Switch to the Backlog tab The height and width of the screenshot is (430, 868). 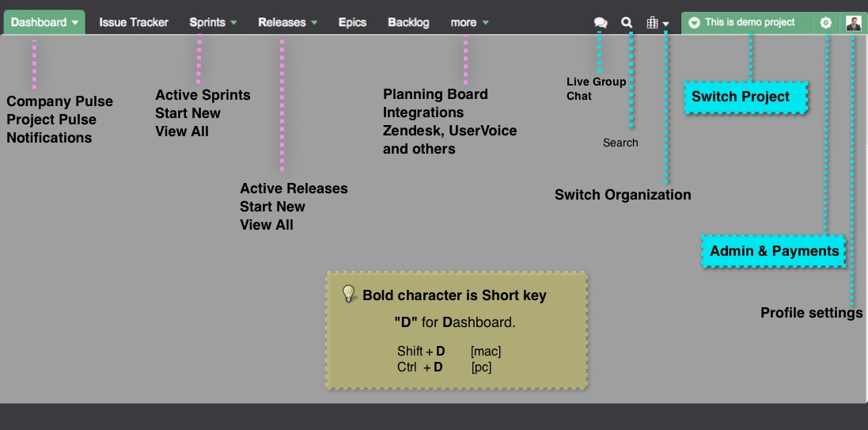coord(408,23)
